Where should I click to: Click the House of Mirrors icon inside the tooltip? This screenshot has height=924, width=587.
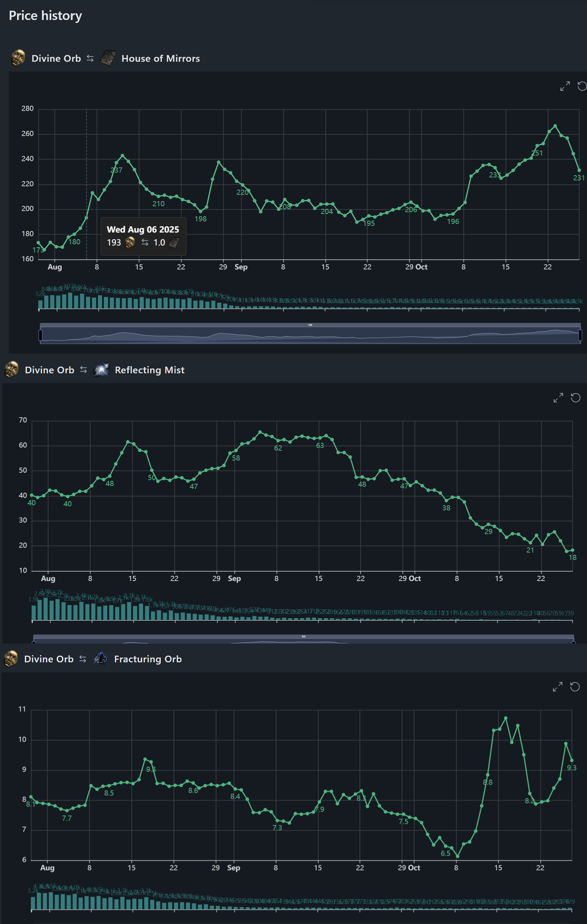[174, 242]
